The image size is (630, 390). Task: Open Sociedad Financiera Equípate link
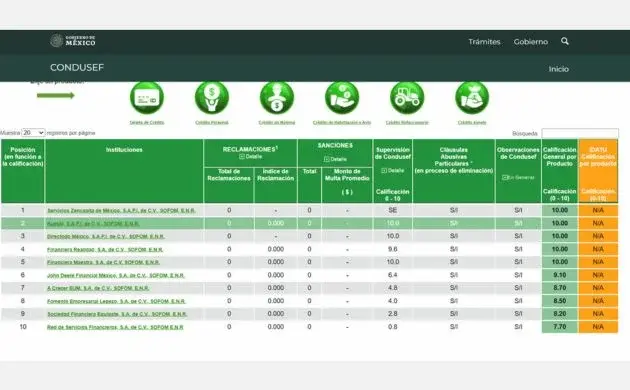tap(117, 314)
